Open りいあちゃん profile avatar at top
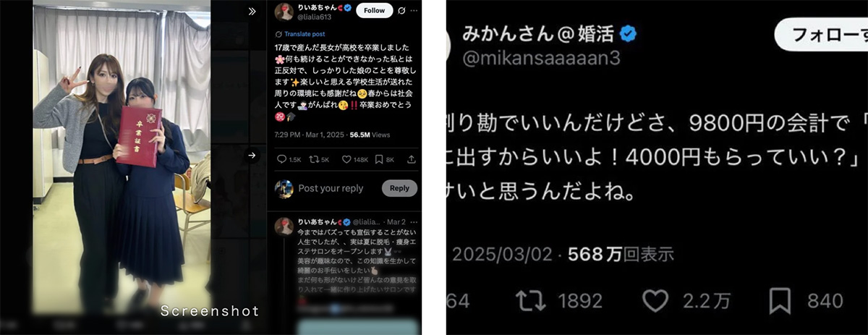Screen dimensions: 868x335 click(284, 11)
